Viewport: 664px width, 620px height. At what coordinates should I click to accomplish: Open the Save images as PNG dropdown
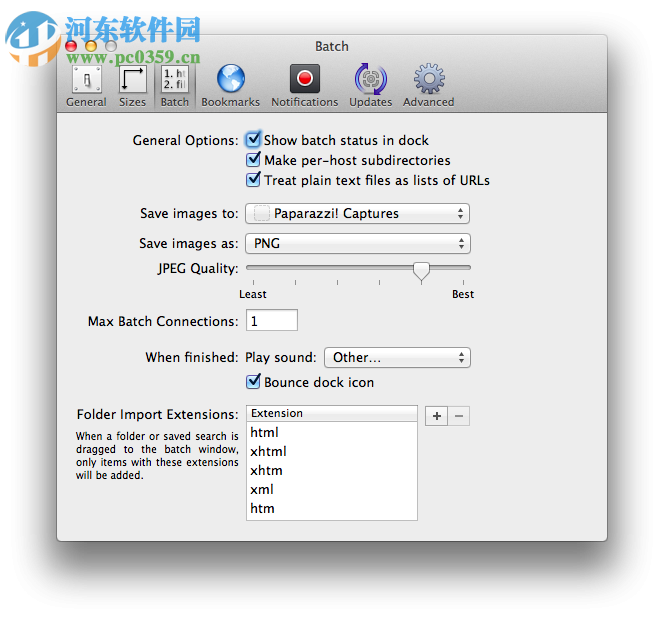tap(357, 244)
